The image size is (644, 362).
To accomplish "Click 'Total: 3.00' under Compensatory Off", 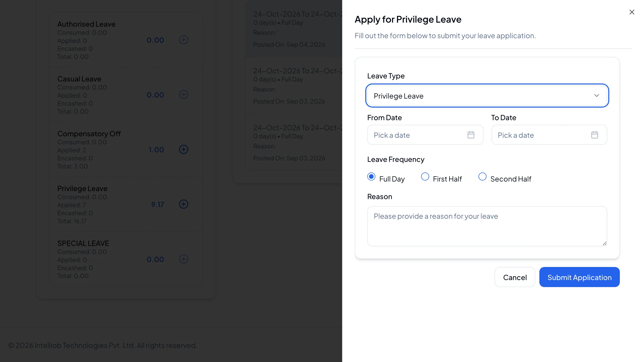I will coord(72,166).
